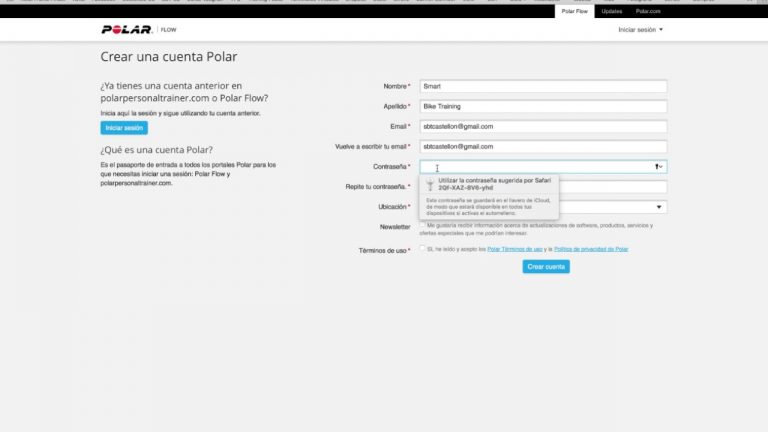Check the Términos de uso checkbox
Image resolution: width=768 pixels, height=432 pixels.
(422, 248)
